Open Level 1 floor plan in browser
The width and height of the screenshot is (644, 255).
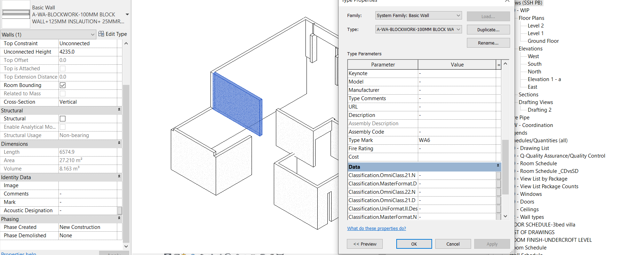pos(535,33)
